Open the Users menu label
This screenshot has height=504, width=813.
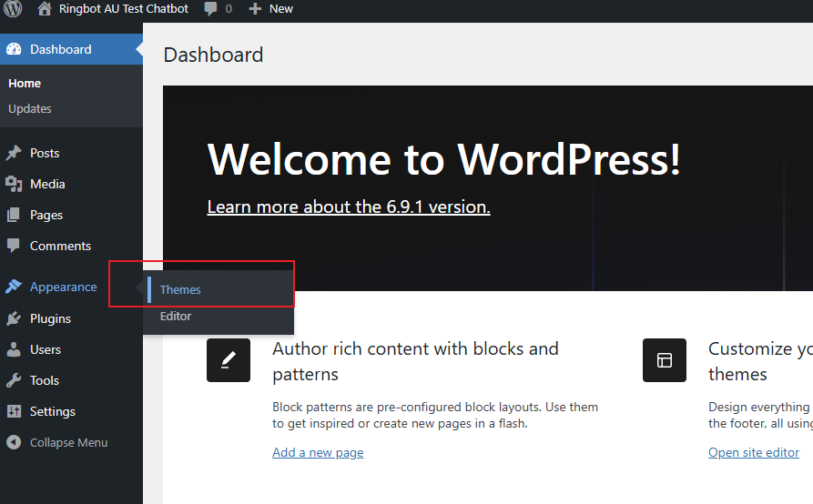pos(46,349)
